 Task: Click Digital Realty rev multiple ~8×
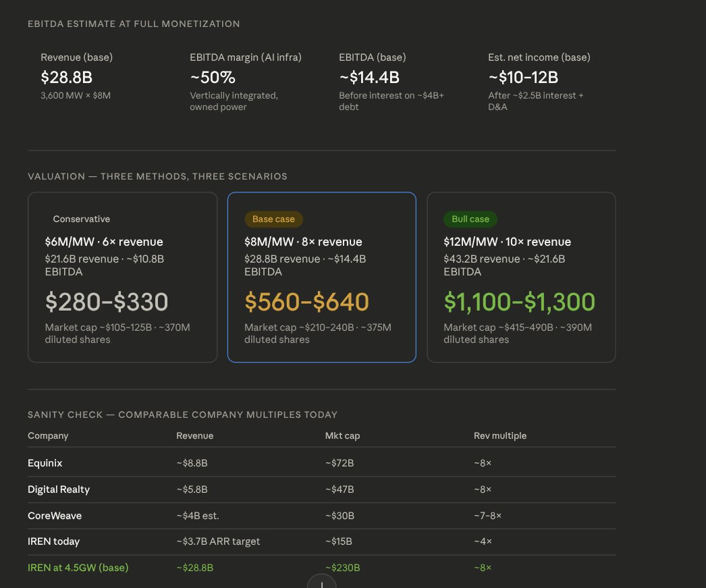pyautogui.click(x=482, y=489)
